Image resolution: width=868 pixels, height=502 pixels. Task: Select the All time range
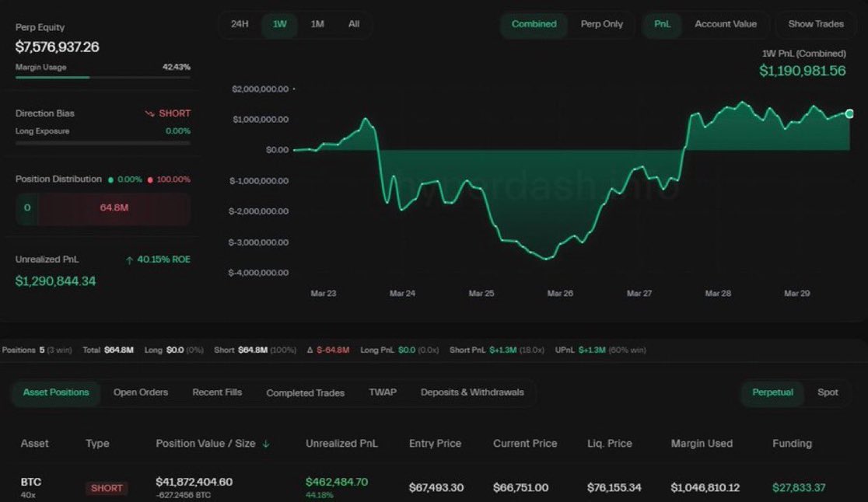tap(354, 24)
